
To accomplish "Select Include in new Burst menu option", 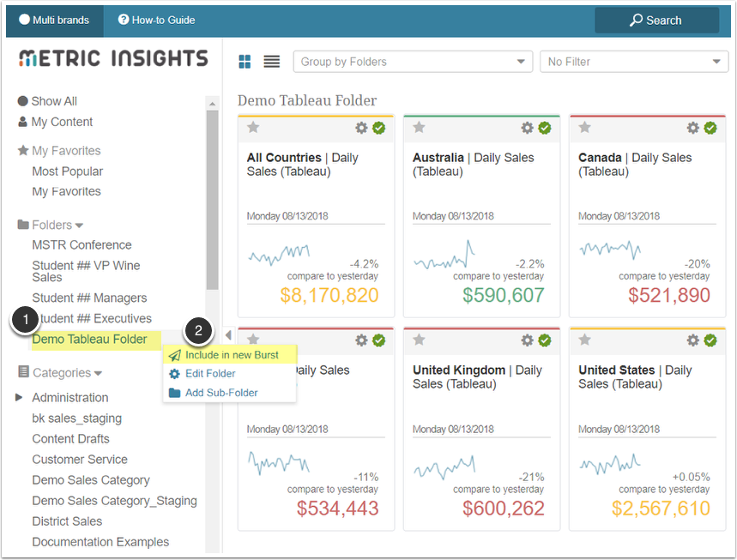I will 231,355.
